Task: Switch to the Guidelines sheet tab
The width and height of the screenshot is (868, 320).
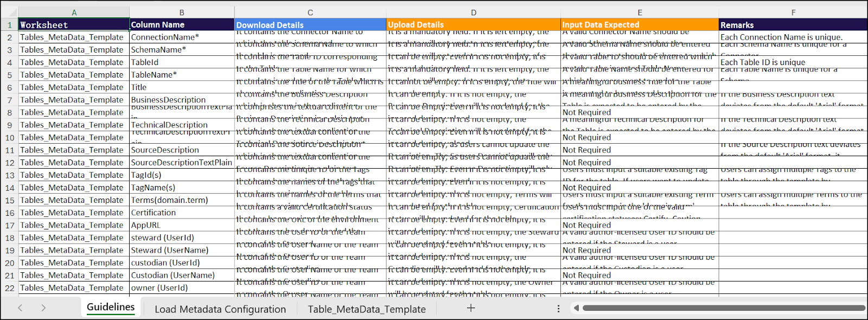Action: (111, 308)
